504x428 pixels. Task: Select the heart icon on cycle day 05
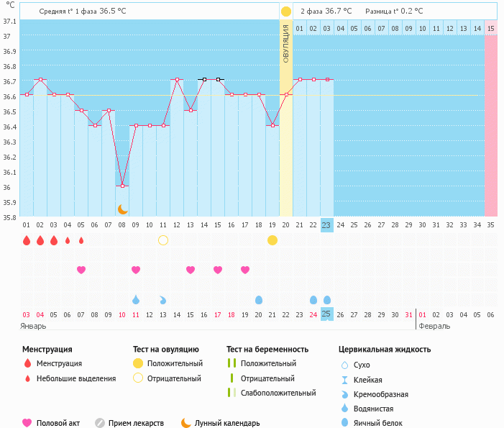81,270
